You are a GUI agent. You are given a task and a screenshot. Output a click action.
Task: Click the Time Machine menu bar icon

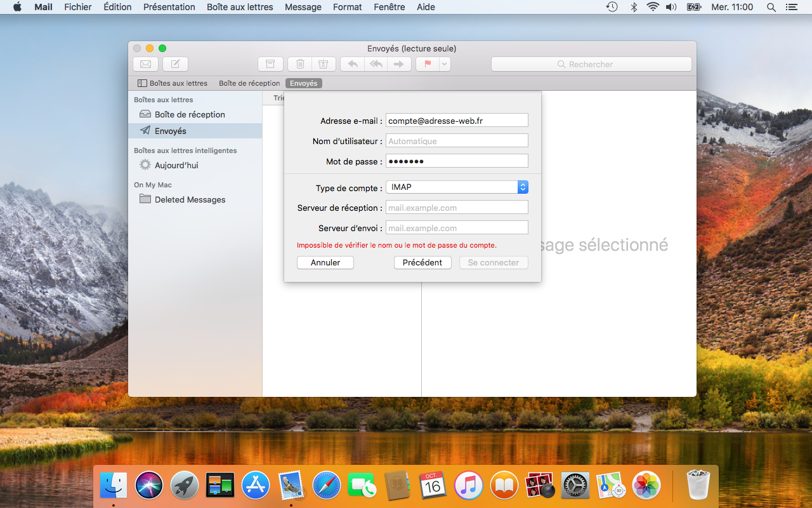[612, 7]
